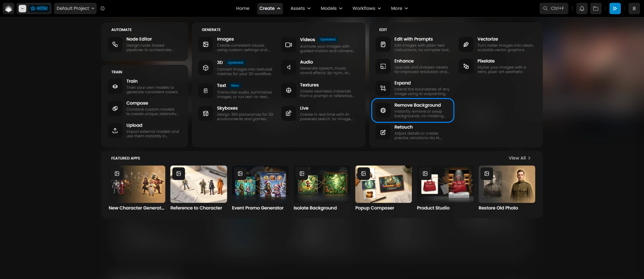
Task: Select Node Editor from the Automate section
Action: pos(145,44)
